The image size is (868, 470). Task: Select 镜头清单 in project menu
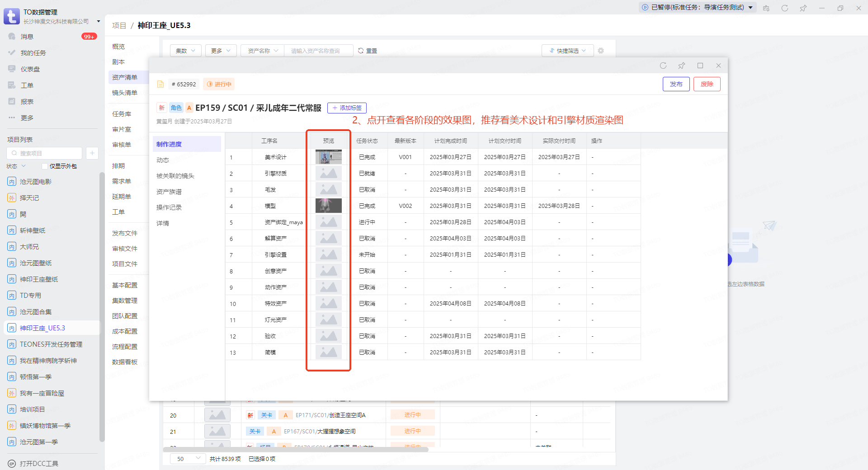125,93
